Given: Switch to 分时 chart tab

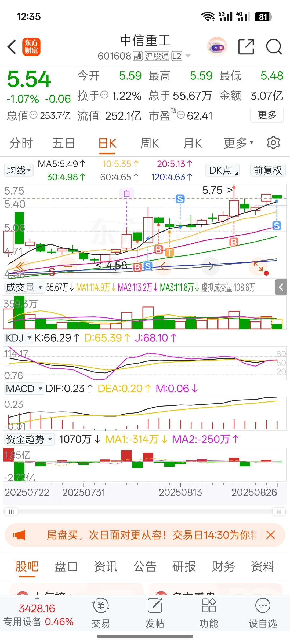Looking at the screenshot, I should tap(21, 143).
